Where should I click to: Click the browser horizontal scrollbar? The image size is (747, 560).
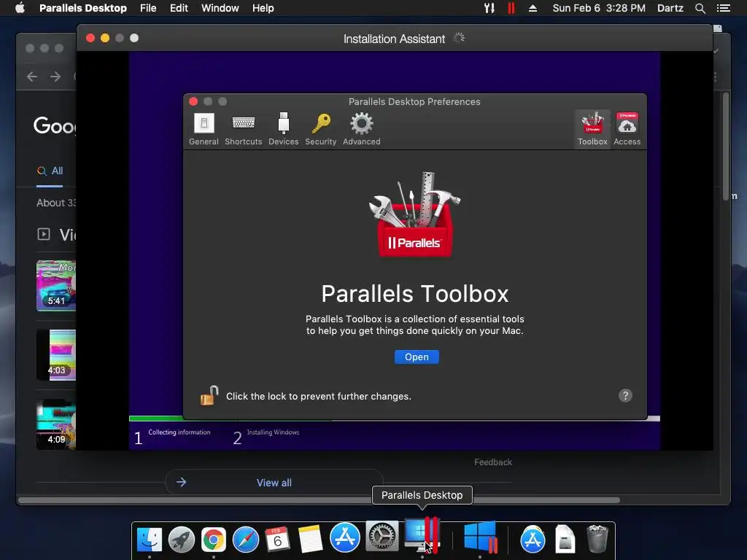tap(319, 500)
